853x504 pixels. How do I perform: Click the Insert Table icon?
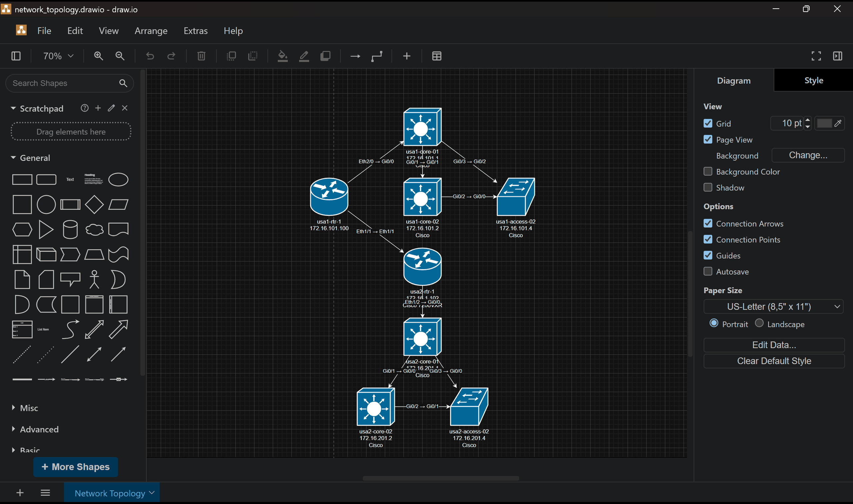click(x=437, y=56)
